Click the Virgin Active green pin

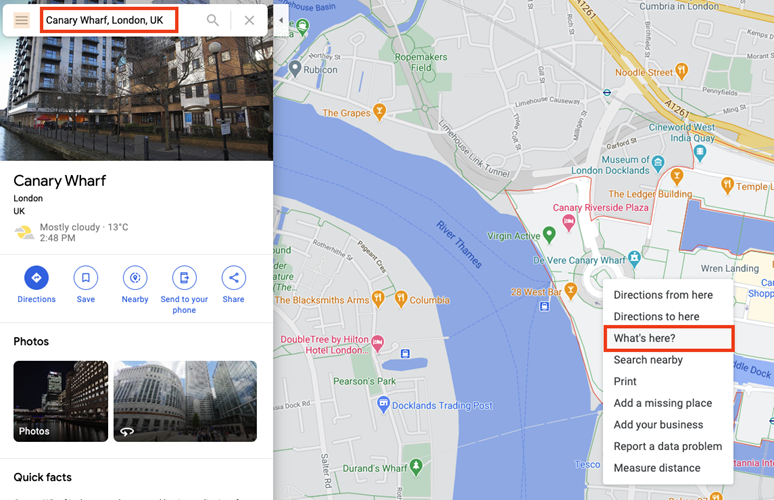(x=549, y=234)
